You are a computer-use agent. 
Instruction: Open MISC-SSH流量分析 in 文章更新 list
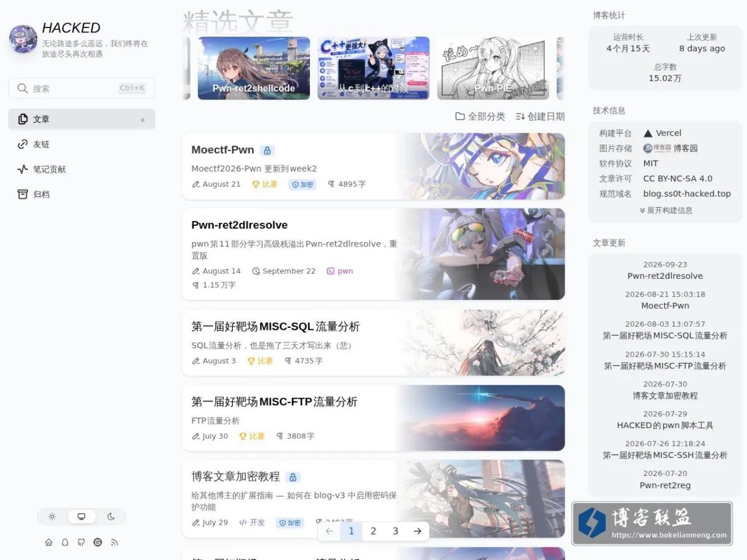(665, 455)
